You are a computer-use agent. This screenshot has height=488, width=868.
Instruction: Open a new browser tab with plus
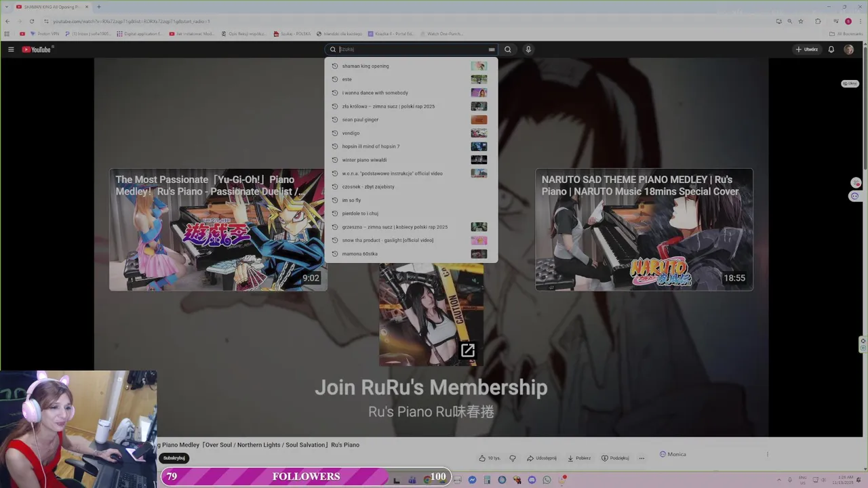click(99, 7)
